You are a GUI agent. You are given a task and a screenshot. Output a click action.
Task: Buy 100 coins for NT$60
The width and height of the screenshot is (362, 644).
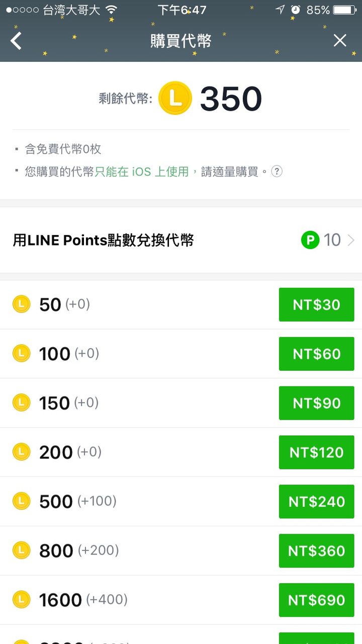pos(316,354)
